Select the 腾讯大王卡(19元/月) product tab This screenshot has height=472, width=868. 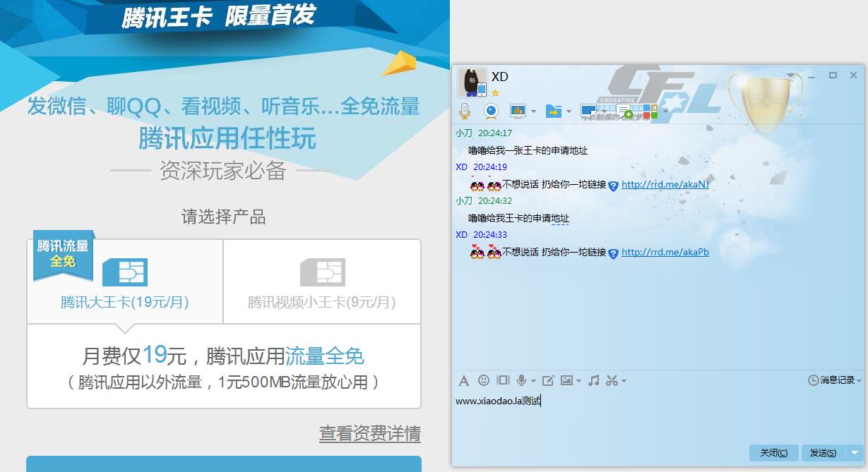pyautogui.click(x=125, y=282)
